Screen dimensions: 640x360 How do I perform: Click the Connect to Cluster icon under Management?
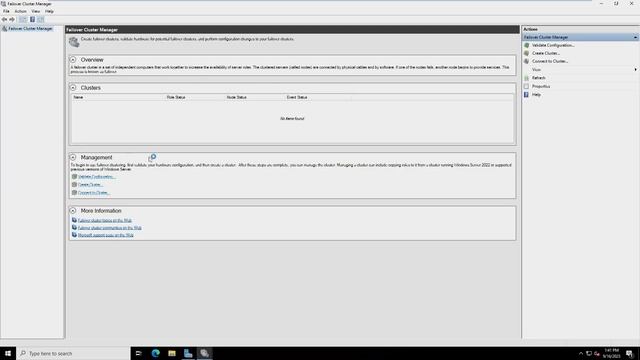(x=74, y=193)
